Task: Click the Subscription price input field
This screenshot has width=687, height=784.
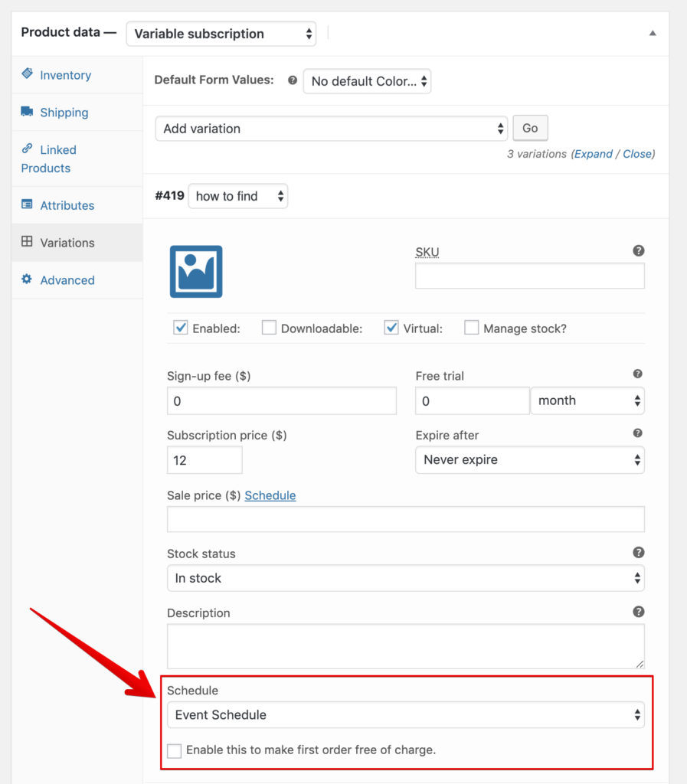Action: click(x=204, y=460)
